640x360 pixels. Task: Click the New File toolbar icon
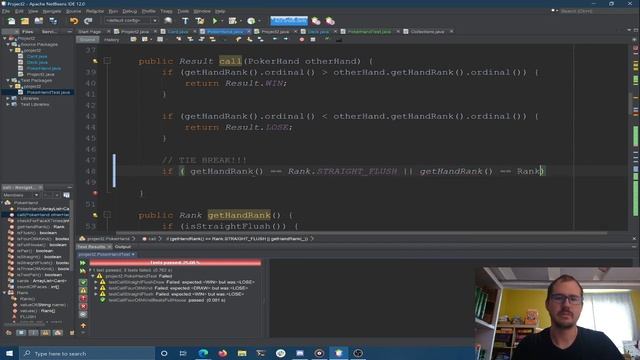click(x=11, y=21)
